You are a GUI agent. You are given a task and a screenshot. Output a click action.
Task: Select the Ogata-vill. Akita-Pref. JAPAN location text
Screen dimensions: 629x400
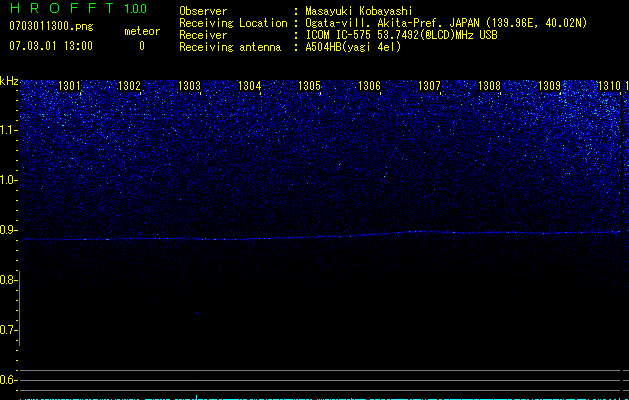pos(446,23)
